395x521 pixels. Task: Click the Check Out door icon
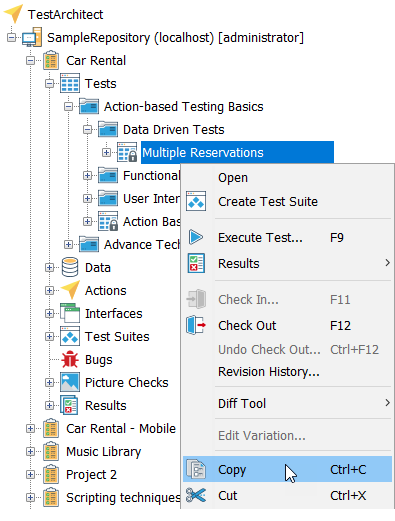pyautogui.click(x=196, y=325)
